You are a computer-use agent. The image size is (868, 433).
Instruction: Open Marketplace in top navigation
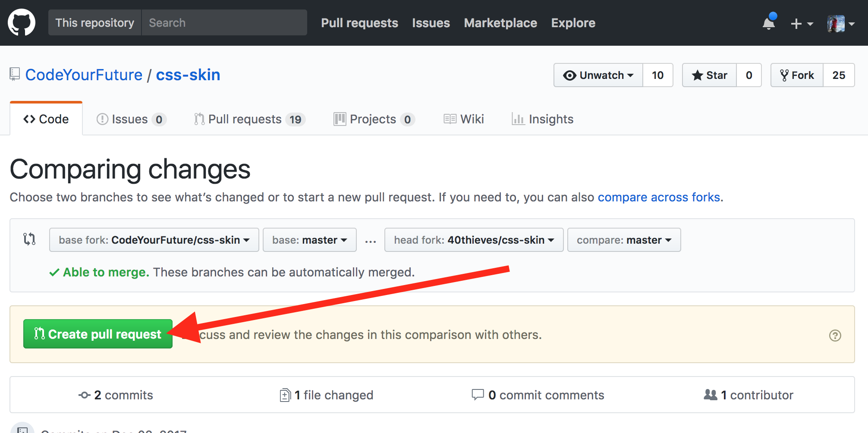point(500,23)
